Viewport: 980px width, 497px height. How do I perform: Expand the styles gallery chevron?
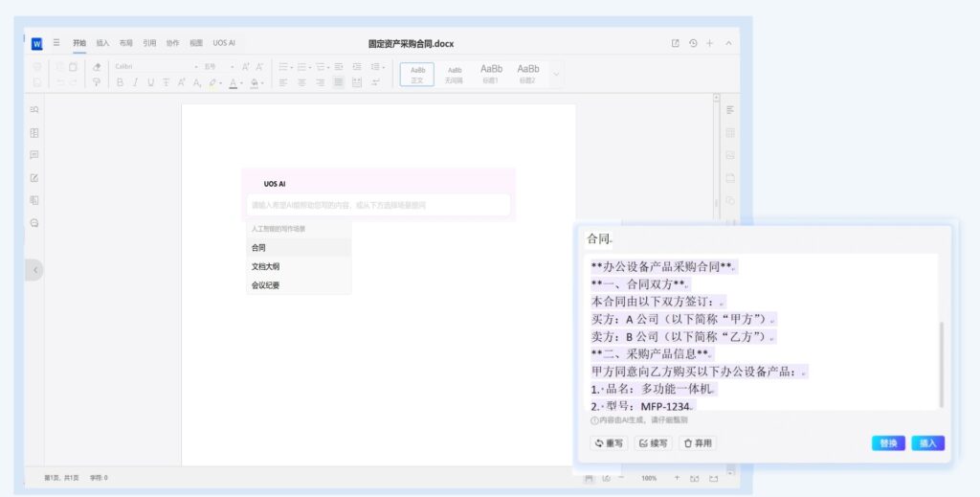coord(557,74)
